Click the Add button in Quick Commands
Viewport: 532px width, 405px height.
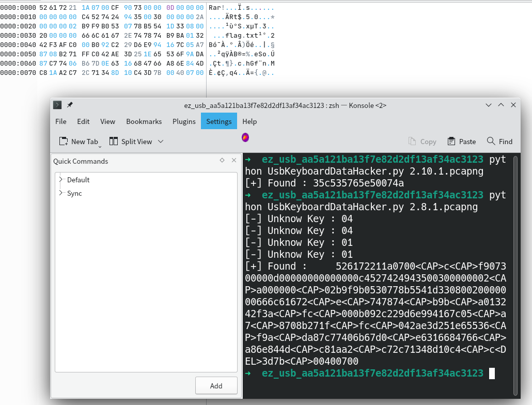coord(216,386)
